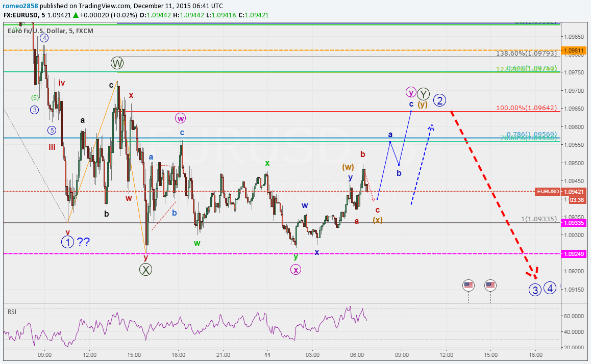The width and height of the screenshot is (591, 364).
Task: Select the magenta circled w label
Action: click(181, 118)
